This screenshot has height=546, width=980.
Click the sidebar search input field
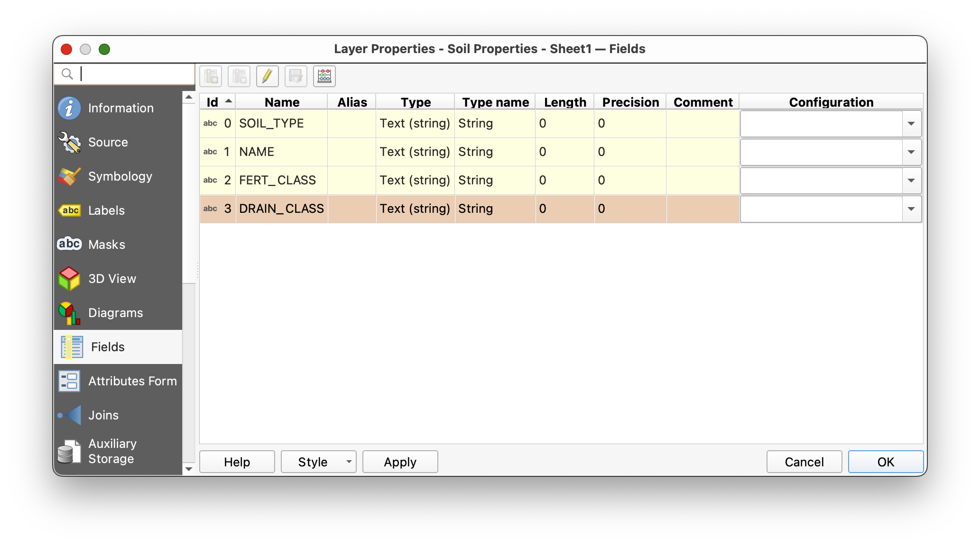click(135, 74)
